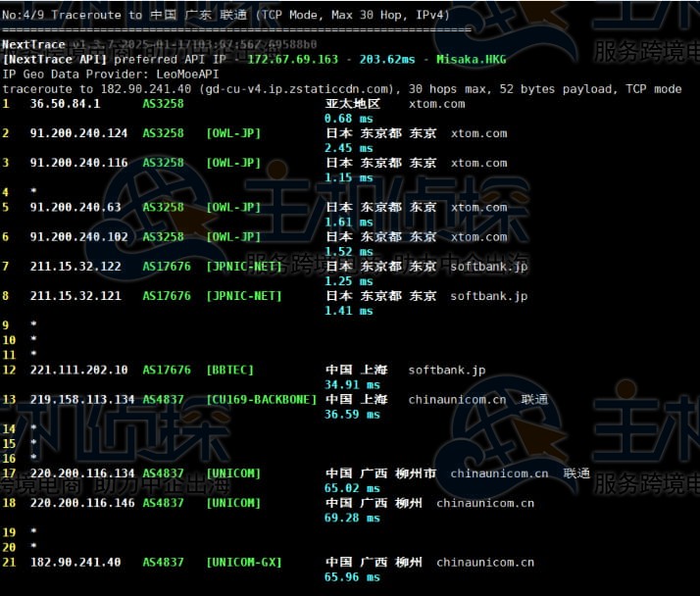The width and height of the screenshot is (700, 596).
Task: Click the destination IP 182.90.241.40 in hop 21
Action: tap(75, 563)
